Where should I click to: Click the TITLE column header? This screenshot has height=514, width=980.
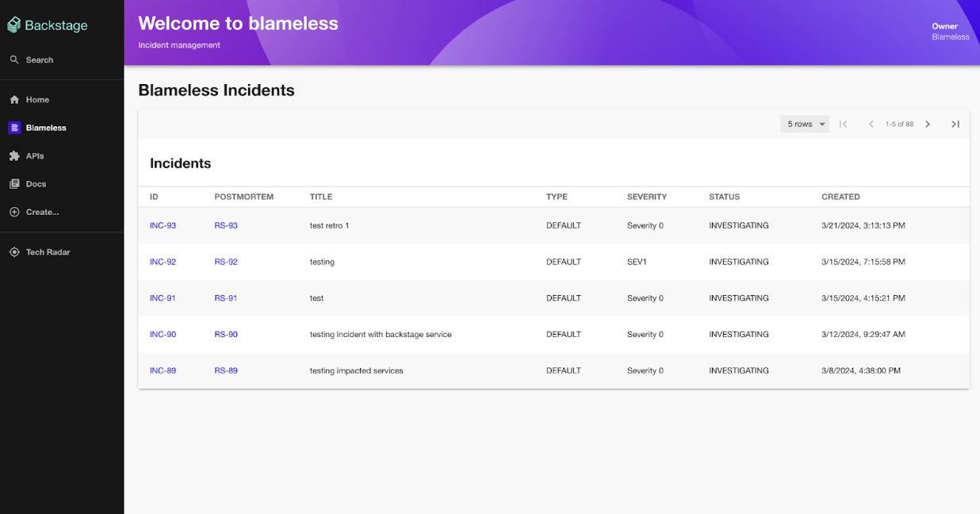click(321, 197)
